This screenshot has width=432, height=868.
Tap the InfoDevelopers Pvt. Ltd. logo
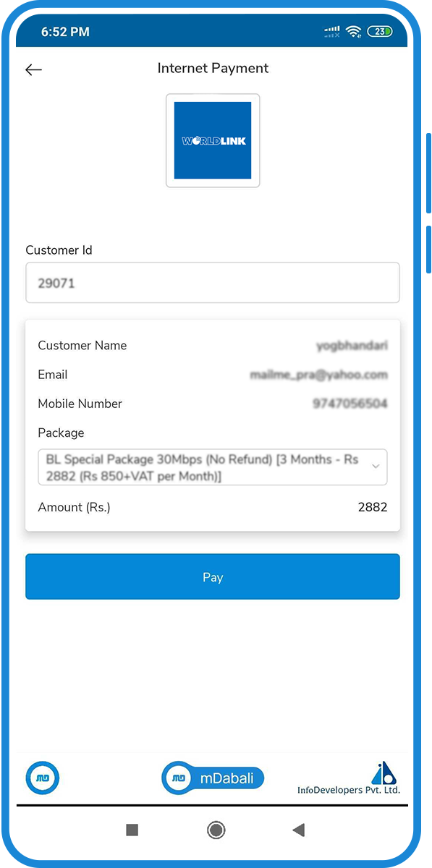(x=349, y=779)
